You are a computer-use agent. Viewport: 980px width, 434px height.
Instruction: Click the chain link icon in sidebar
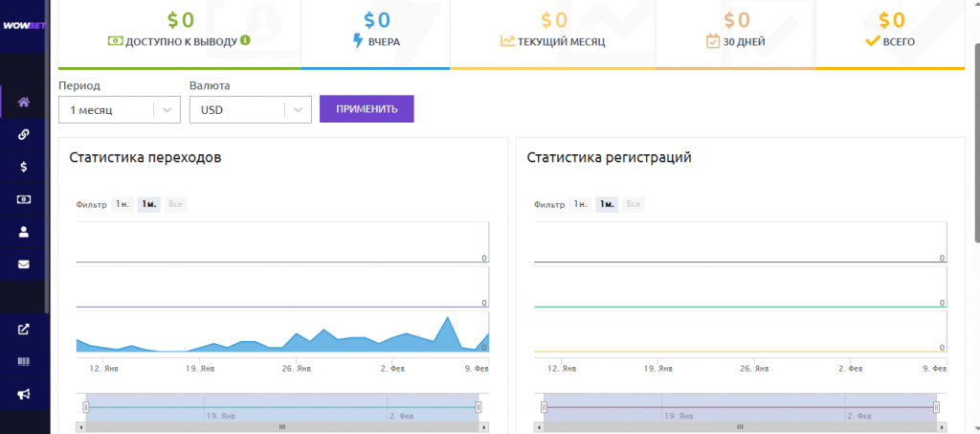24,135
